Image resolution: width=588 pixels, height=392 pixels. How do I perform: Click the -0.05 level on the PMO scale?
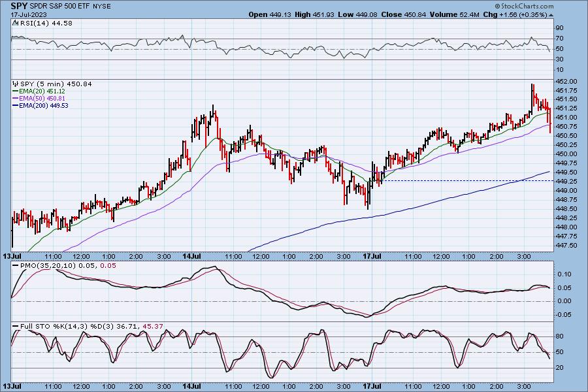[564, 314]
